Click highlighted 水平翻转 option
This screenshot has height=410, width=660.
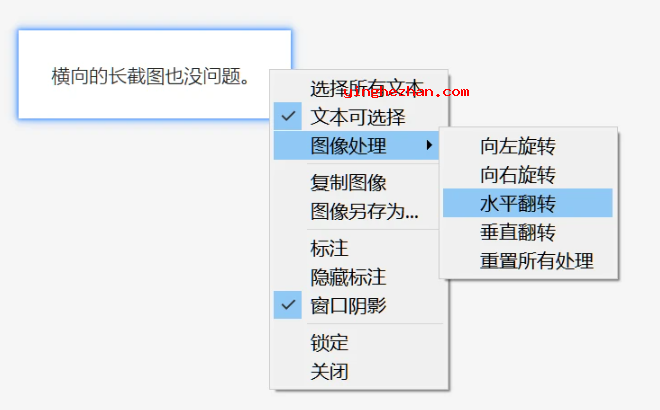click(x=528, y=203)
